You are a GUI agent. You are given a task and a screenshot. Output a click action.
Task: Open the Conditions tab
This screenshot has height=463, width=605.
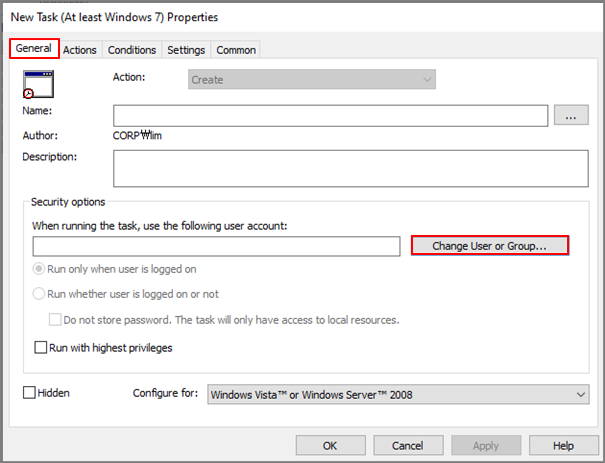(132, 50)
